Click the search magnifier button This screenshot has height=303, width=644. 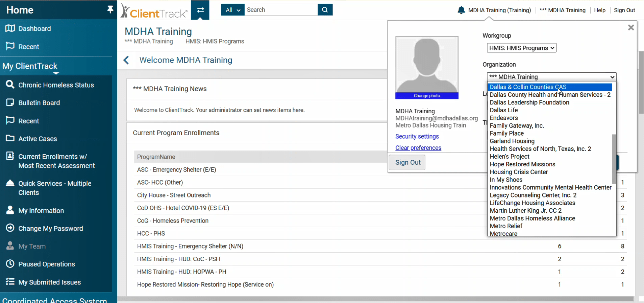tap(325, 10)
